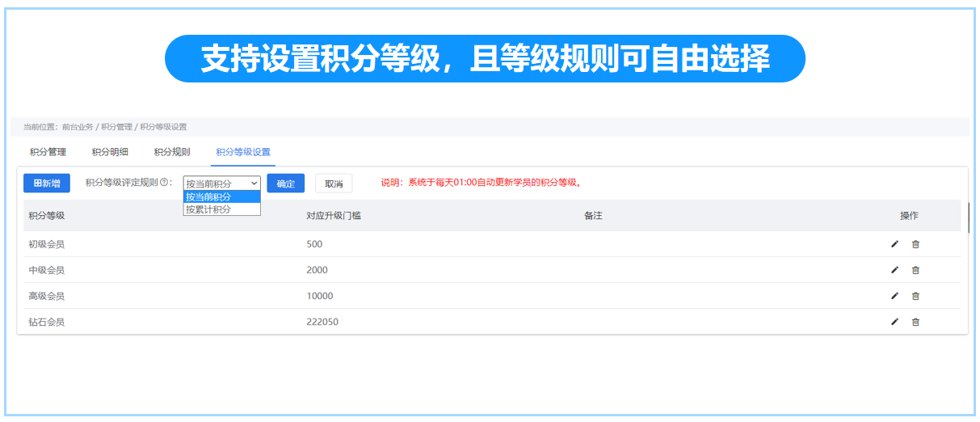Open the 积分明细 tab
The image size is (980, 422).
click(110, 152)
